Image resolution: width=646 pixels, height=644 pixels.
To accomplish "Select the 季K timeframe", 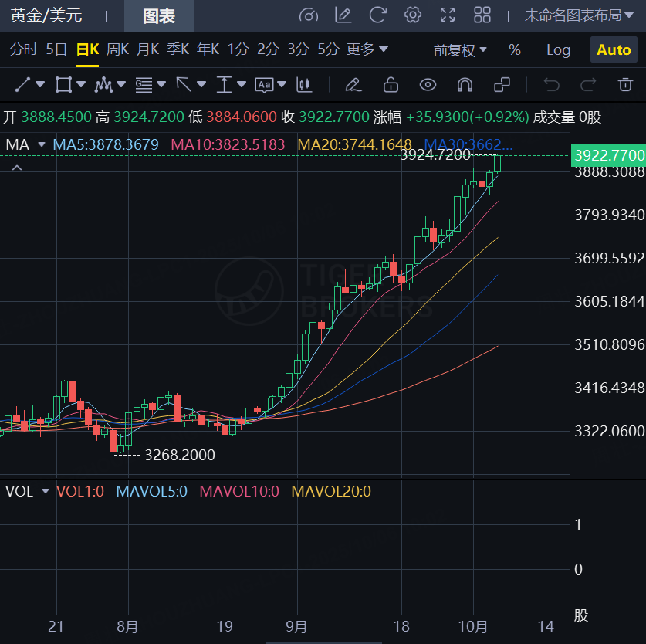I will click(x=178, y=49).
